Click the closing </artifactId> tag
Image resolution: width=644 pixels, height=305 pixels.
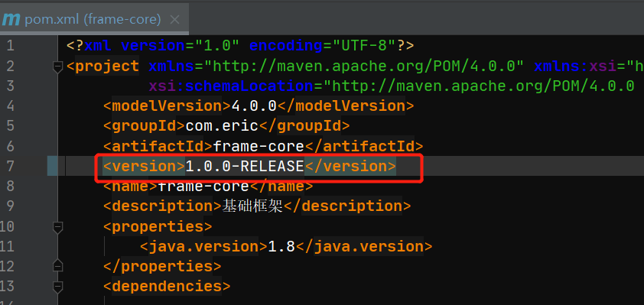coord(363,146)
